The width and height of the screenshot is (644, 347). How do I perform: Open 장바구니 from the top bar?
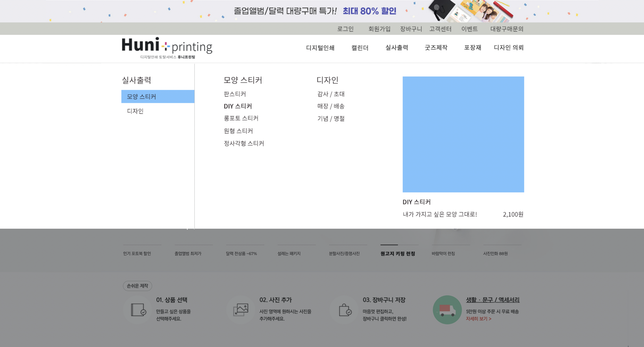pyautogui.click(x=411, y=29)
